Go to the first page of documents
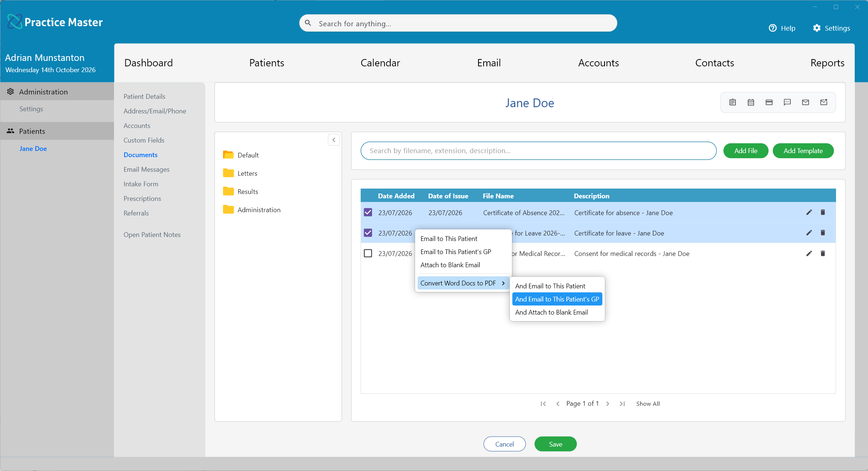 pyautogui.click(x=543, y=404)
